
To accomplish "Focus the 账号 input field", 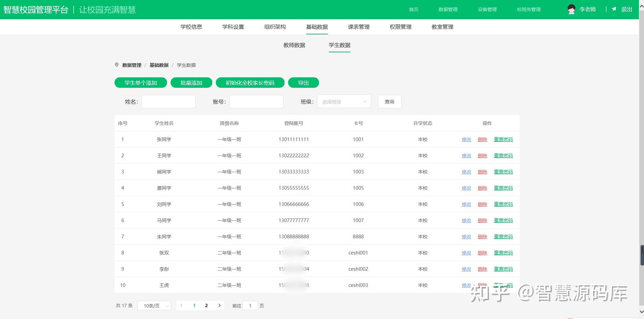I will pyautogui.click(x=256, y=102).
